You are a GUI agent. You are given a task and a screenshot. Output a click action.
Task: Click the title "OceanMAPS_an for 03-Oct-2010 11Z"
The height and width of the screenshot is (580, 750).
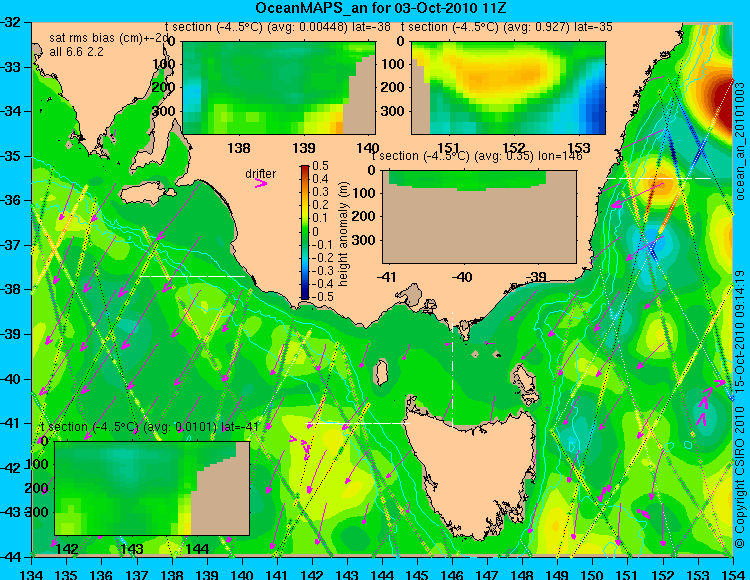pos(380,8)
